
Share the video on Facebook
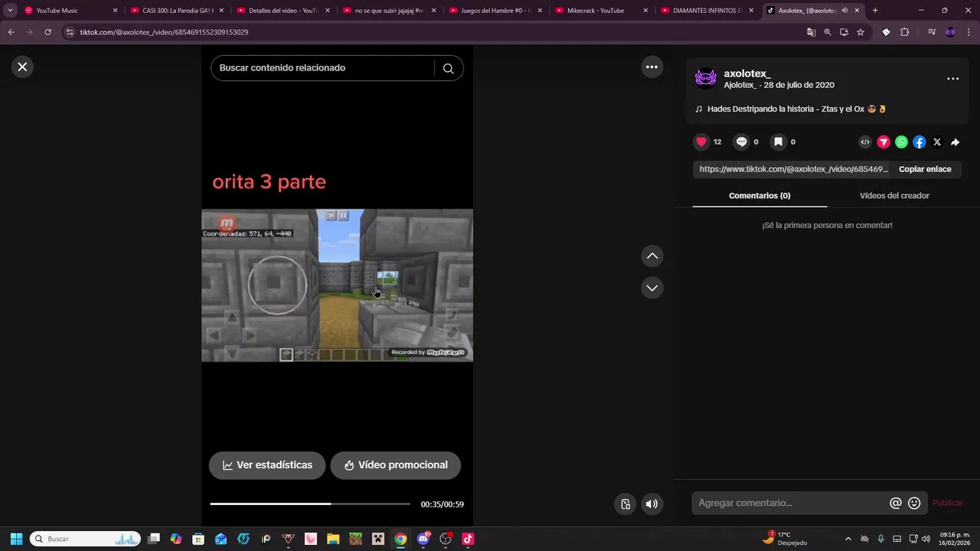[920, 142]
